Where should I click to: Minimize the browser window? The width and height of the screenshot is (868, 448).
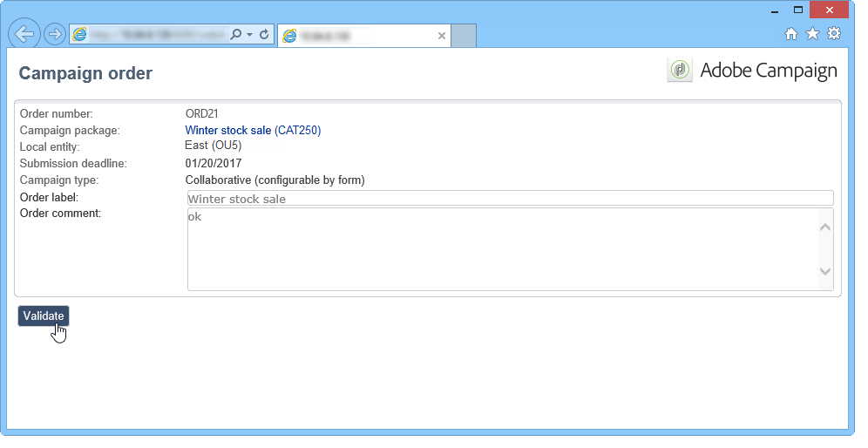pyautogui.click(x=775, y=10)
